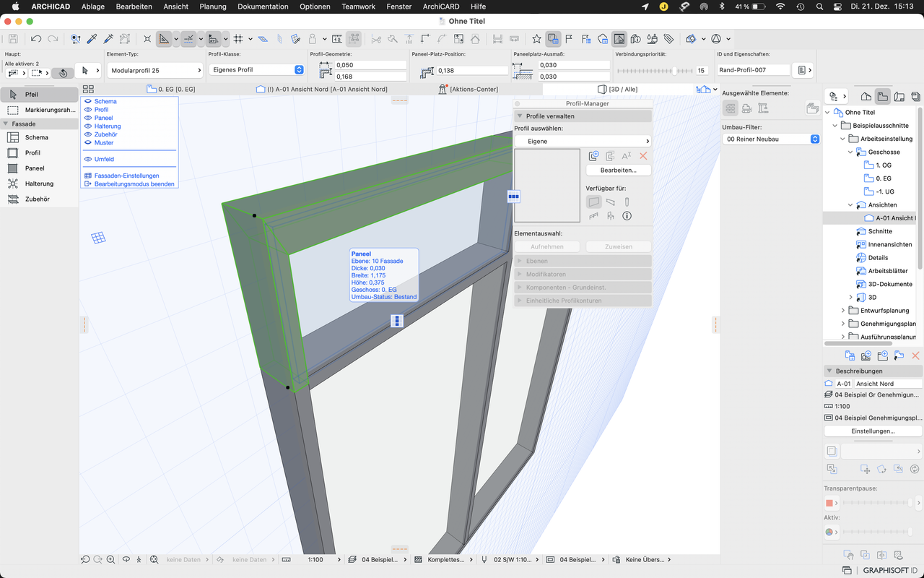Image resolution: width=924 pixels, height=578 pixels.
Task: Click the Paneel-Platz-Position field 0,138
Action: tap(472, 71)
